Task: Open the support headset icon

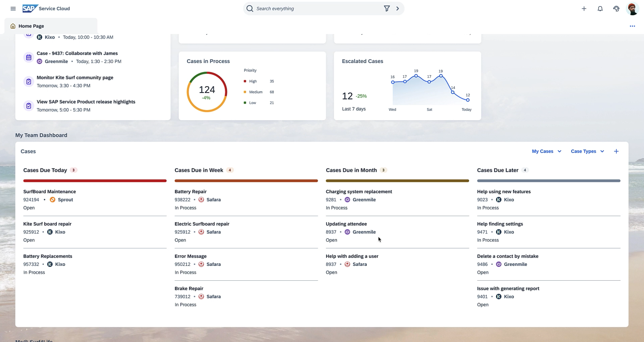Action: [616, 9]
